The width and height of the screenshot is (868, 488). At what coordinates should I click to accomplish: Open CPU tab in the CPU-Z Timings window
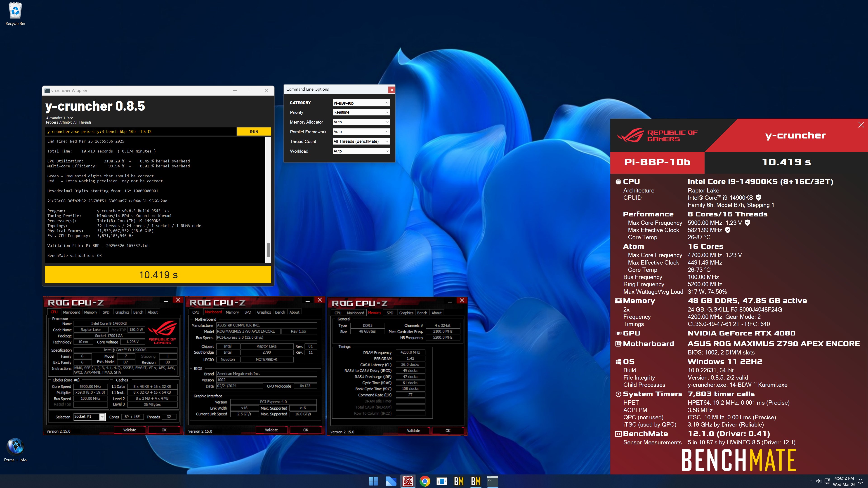pyautogui.click(x=338, y=313)
